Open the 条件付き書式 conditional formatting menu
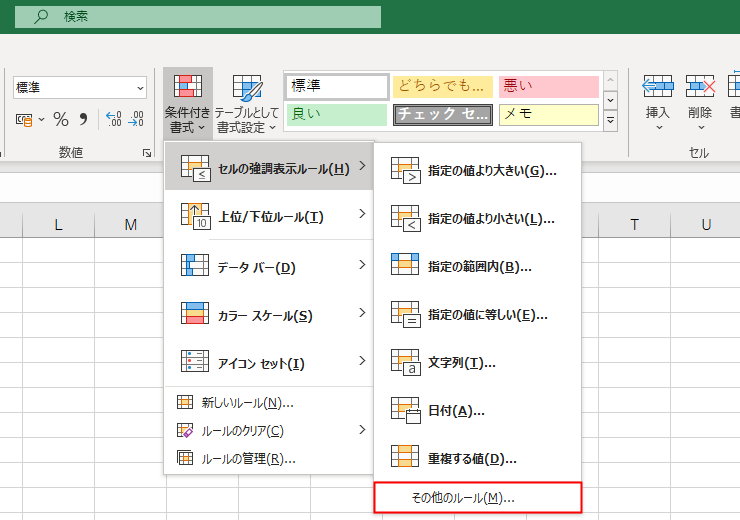The image size is (740, 520). tap(188, 103)
